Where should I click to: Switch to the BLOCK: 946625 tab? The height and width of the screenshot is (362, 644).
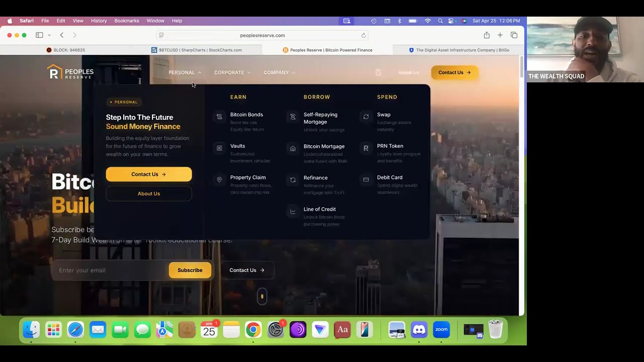pos(65,50)
